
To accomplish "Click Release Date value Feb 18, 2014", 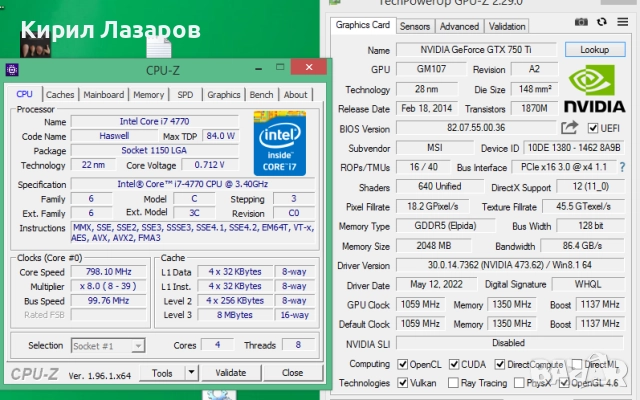I will [x=427, y=109].
